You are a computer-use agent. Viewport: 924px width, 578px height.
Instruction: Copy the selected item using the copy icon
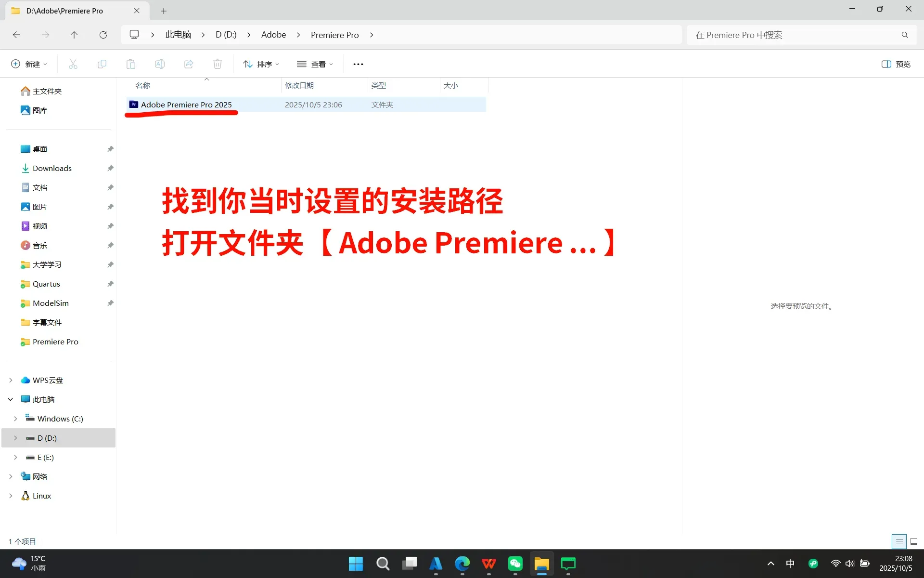tap(102, 64)
